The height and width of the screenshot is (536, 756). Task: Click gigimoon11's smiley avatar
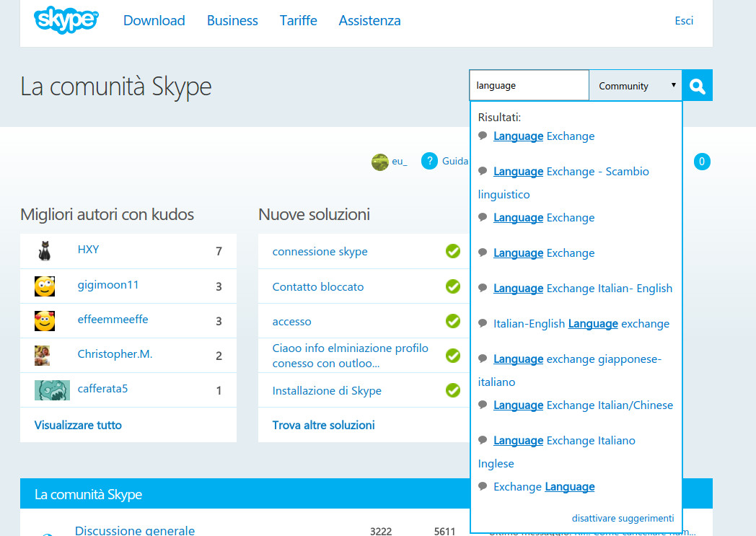click(x=44, y=286)
